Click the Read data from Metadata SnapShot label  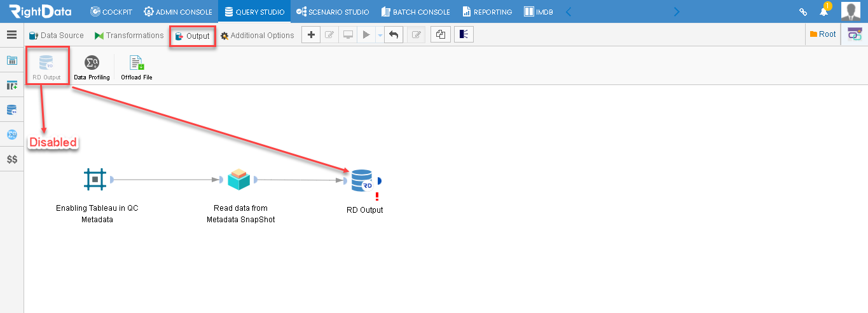tap(240, 214)
